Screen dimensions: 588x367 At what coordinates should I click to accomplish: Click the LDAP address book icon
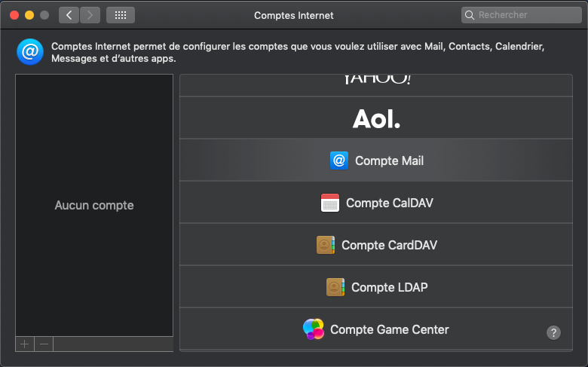point(335,287)
